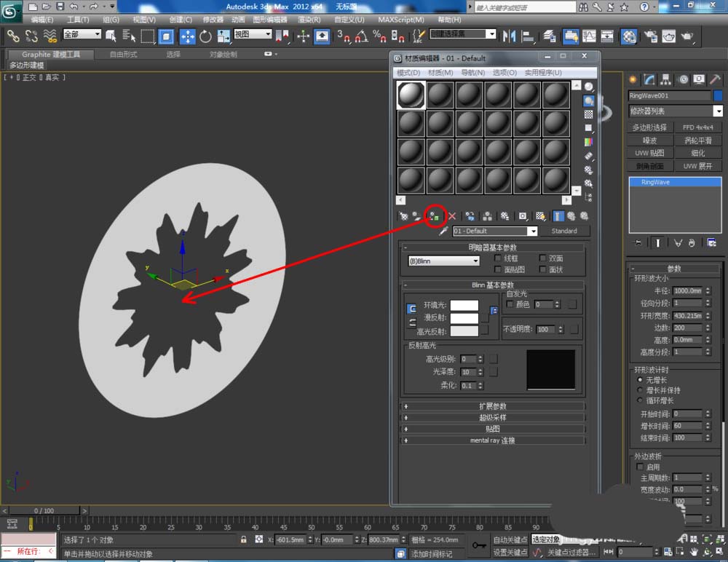Expand the mental ray 连接 rollout
The image size is (728, 562).
pos(492,440)
